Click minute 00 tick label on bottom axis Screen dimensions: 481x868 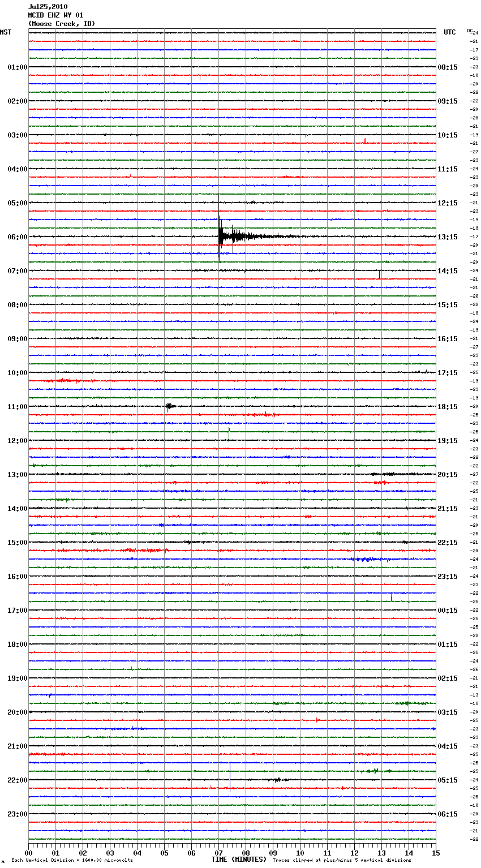(29, 853)
